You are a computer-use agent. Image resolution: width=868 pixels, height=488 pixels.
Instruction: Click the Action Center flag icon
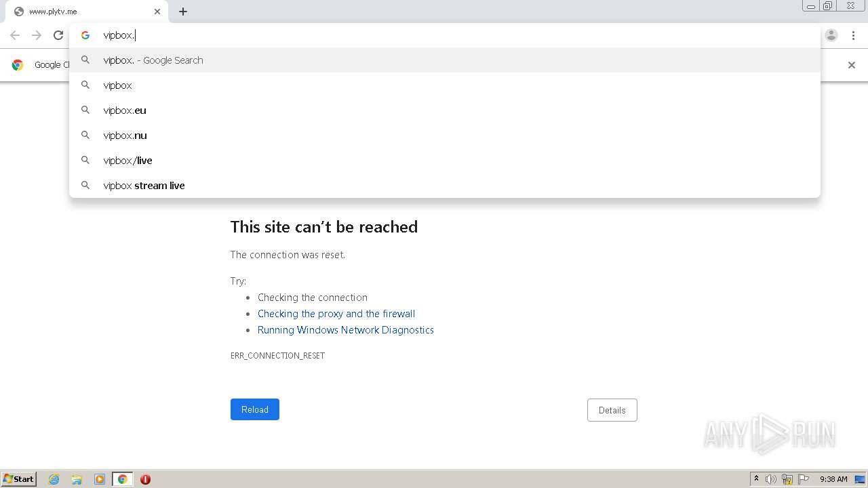[804, 479]
